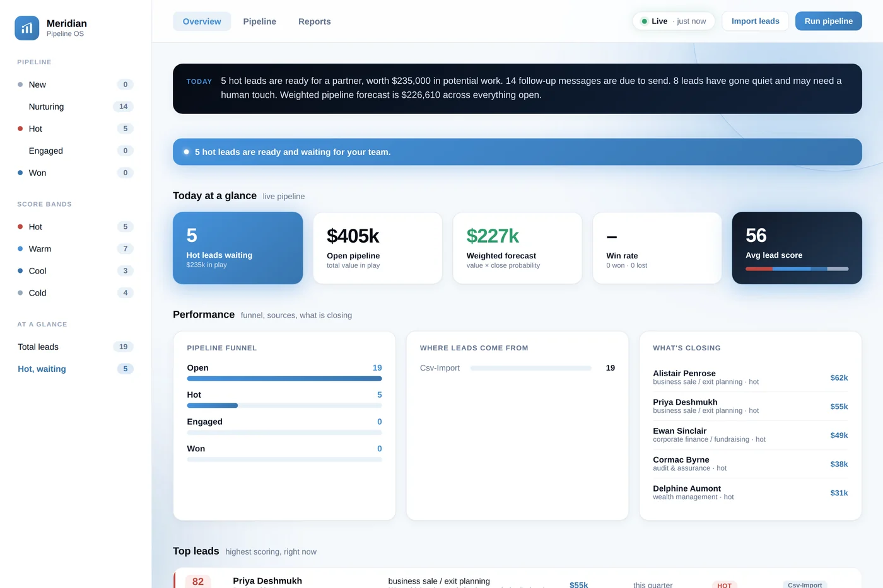The image size is (883, 588).
Task: Click the Open funnel progress bar
Action: (284, 379)
